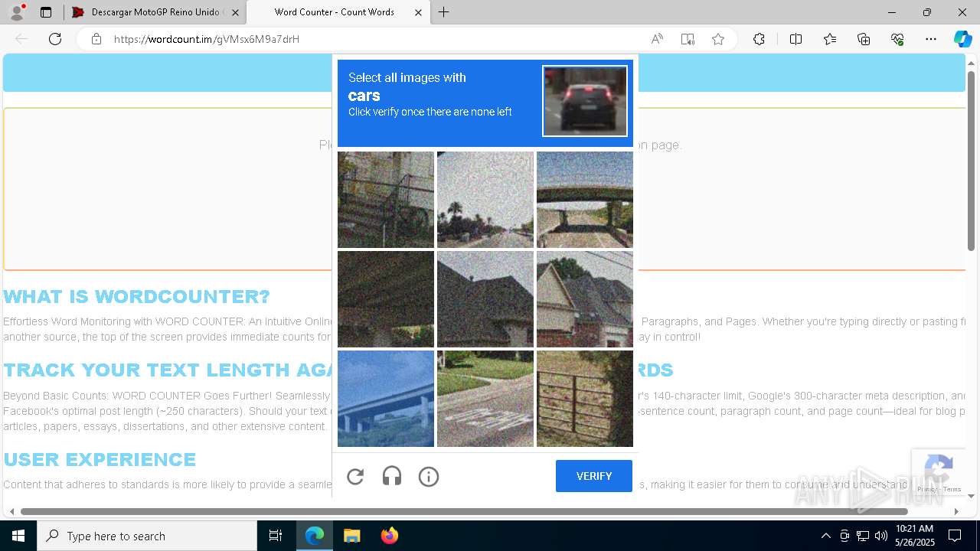Image resolution: width=980 pixels, height=551 pixels.
Task: Add page to favorites star
Action: point(718,39)
